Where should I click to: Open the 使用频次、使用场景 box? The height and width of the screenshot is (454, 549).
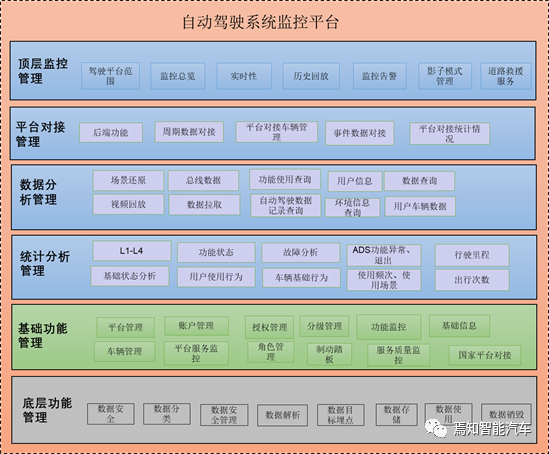[x=384, y=280]
